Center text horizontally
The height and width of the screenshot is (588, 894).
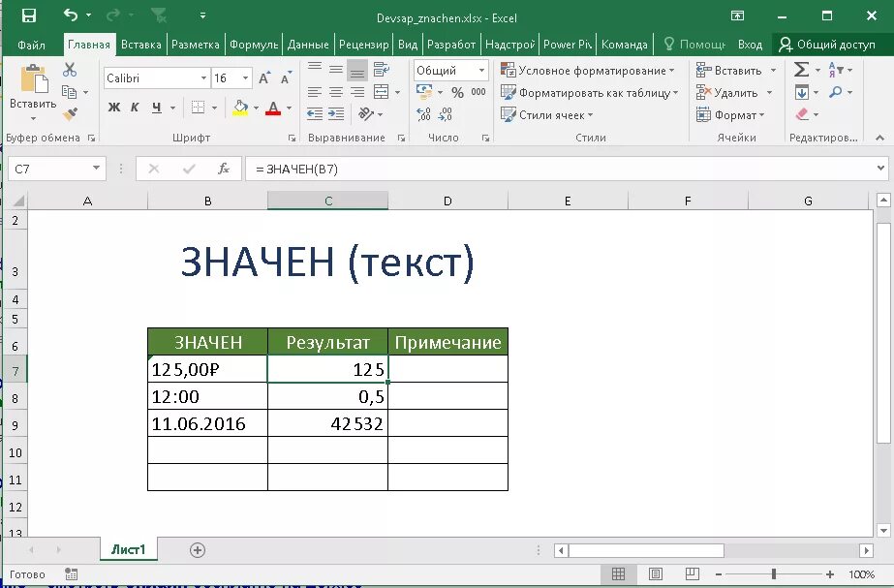click(336, 92)
